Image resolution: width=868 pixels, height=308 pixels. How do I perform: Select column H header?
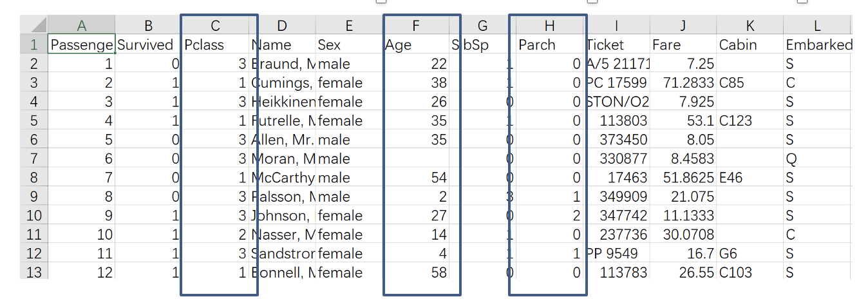549,25
